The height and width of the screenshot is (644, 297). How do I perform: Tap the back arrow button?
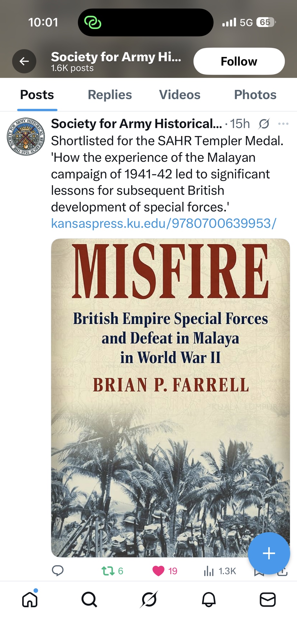(x=24, y=61)
